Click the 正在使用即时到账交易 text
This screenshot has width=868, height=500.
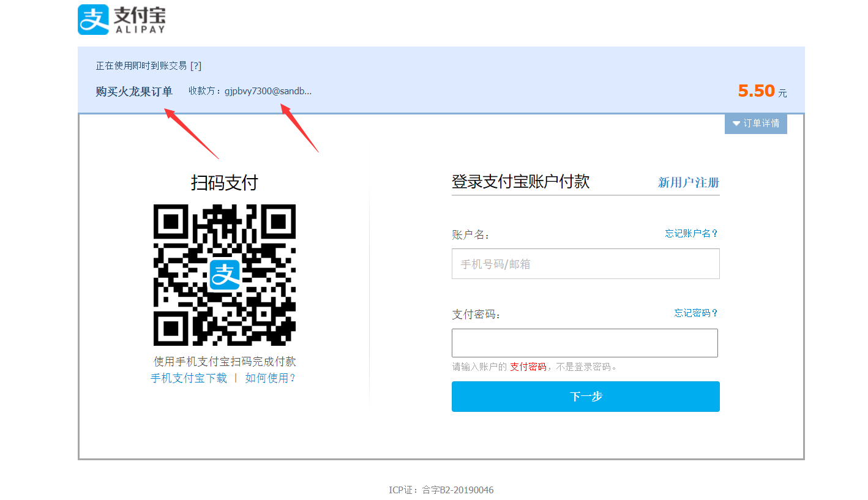(x=141, y=65)
